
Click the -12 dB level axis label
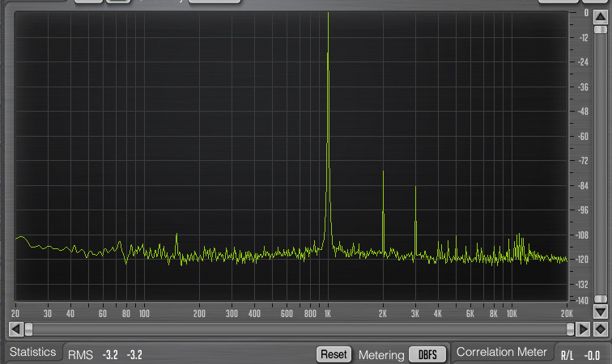(584, 38)
